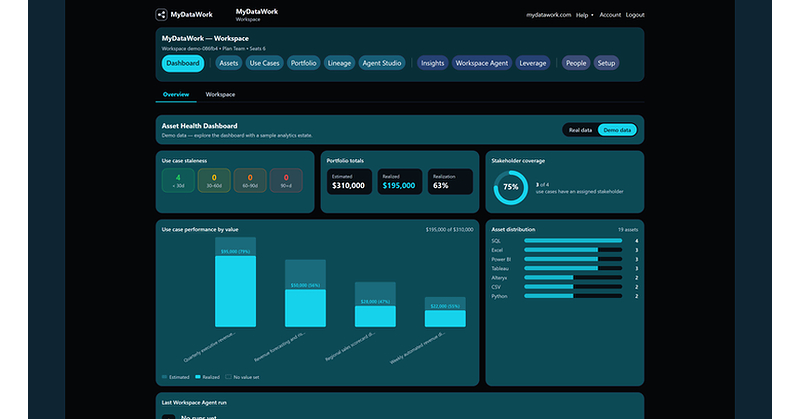800x419 pixels.
Task: Click the 'Regional sales scorecard di...' axis label
Action: (x=350, y=347)
